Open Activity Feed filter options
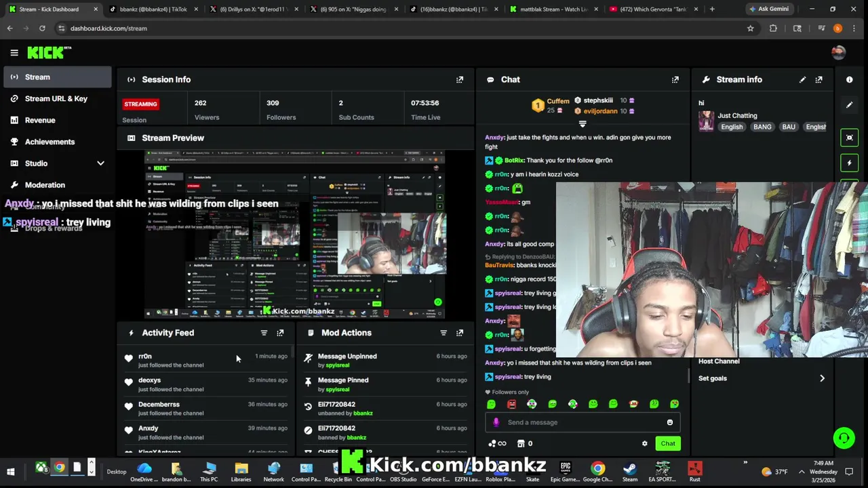 point(264,333)
